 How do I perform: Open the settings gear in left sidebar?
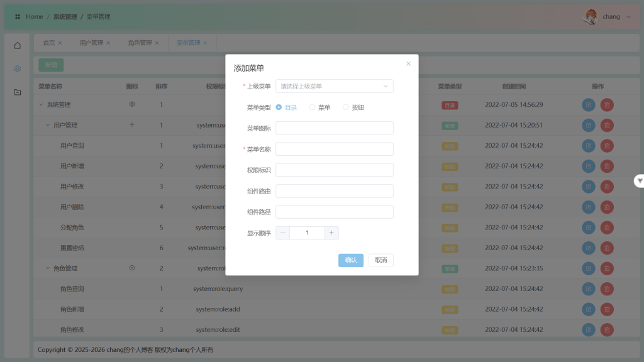(18, 69)
